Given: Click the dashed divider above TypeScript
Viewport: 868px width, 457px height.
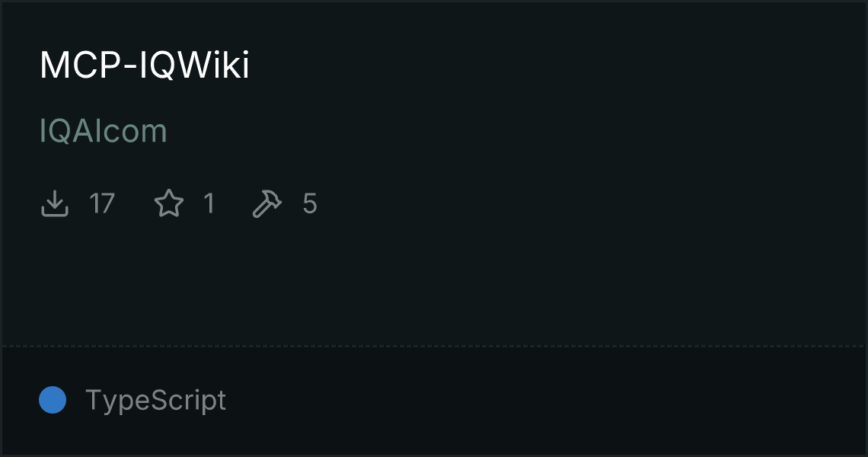Looking at the screenshot, I should point(433,347).
